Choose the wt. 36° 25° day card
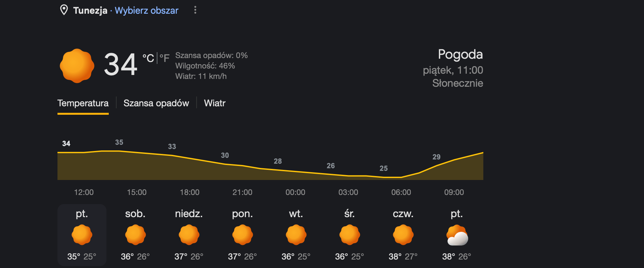The width and height of the screenshot is (644, 268). click(x=296, y=235)
